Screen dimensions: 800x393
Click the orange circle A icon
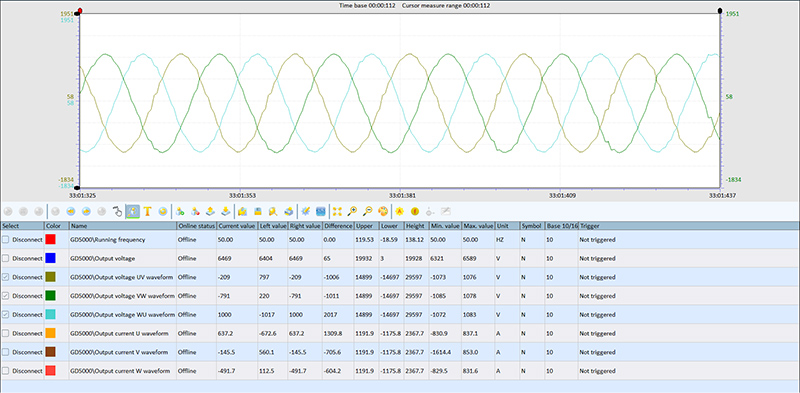tap(400, 211)
